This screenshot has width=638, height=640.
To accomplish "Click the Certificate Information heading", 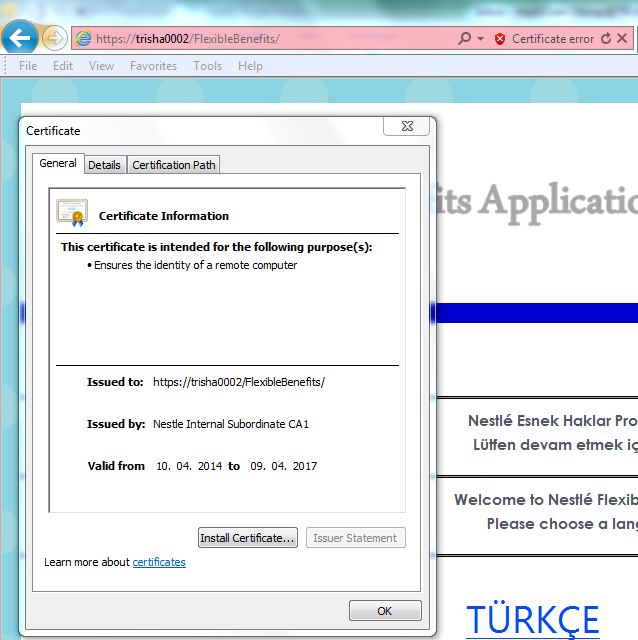I will tap(164, 216).
